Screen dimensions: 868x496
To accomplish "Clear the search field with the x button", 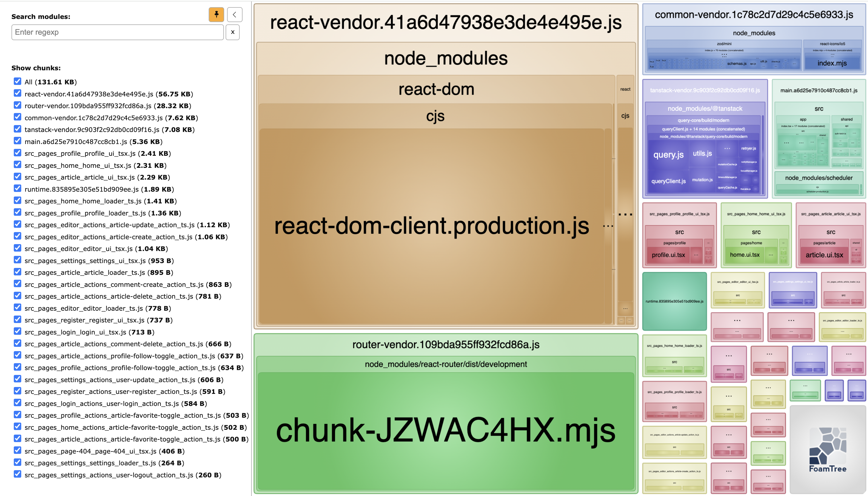I will click(x=232, y=32).
